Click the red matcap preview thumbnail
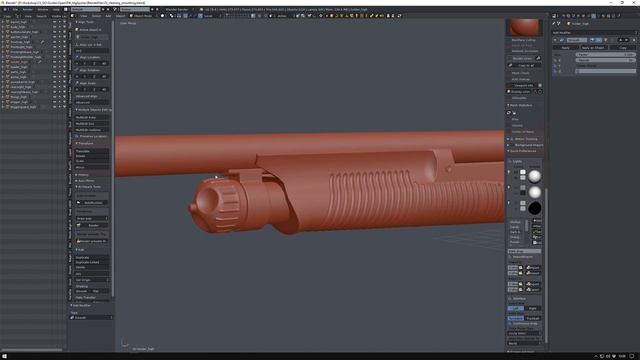 pyautogui.click(x=524, y=27)
